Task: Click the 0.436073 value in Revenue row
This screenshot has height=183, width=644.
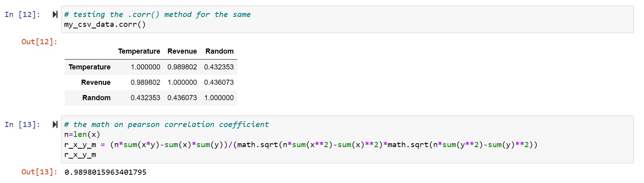Action: pos(219,82)
